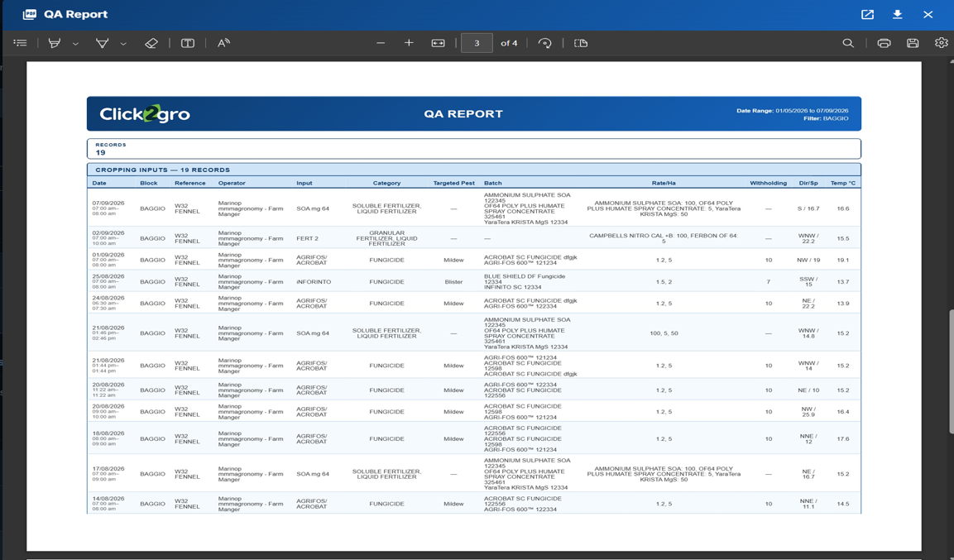This screenshot has width=954, height=560.
Task: Download the QA Report PDF
Action: coord(898,15)
